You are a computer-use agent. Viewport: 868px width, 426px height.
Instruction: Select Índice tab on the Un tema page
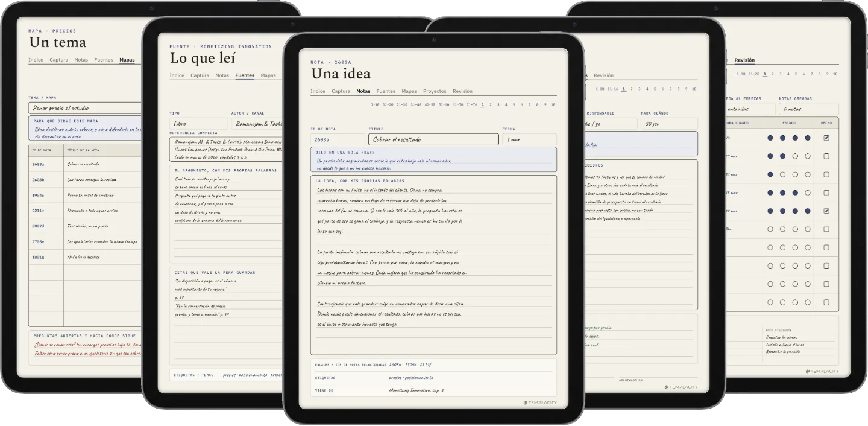tap(36, 60)
